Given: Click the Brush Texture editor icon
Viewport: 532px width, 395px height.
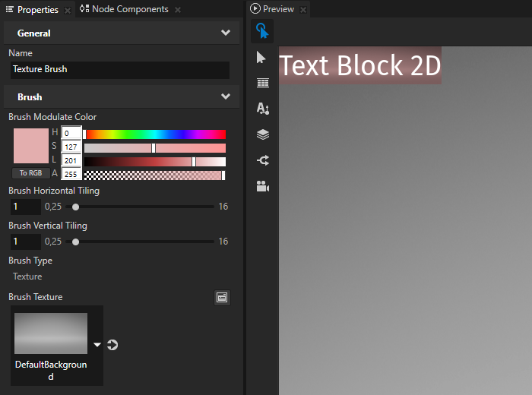Looking at the screenshot, I should 222,298.
